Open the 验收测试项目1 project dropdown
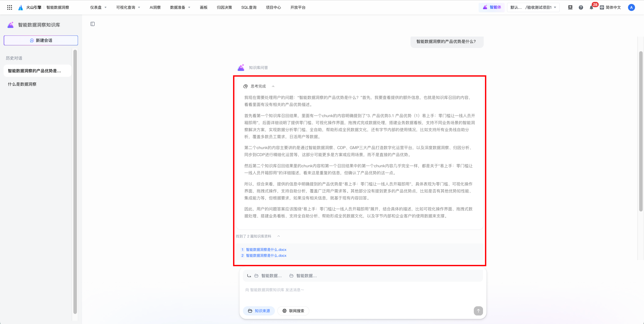Image resolution: width=644 pixels, height=324 pixels. tap(533, 7)
